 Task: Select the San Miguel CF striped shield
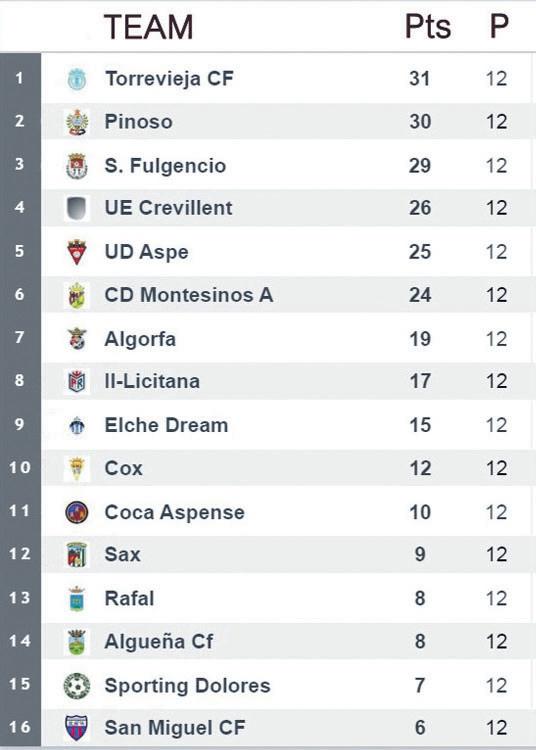77,728
